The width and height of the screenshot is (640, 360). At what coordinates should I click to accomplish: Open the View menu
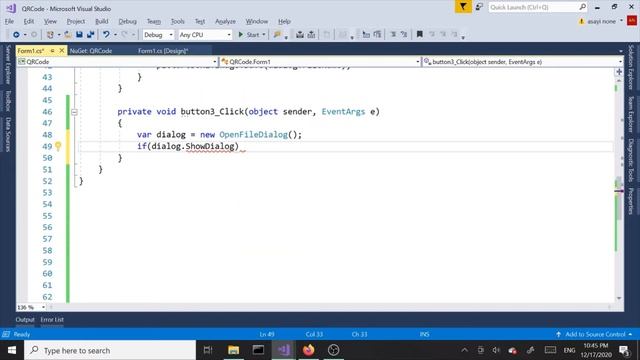click(50, 21)
